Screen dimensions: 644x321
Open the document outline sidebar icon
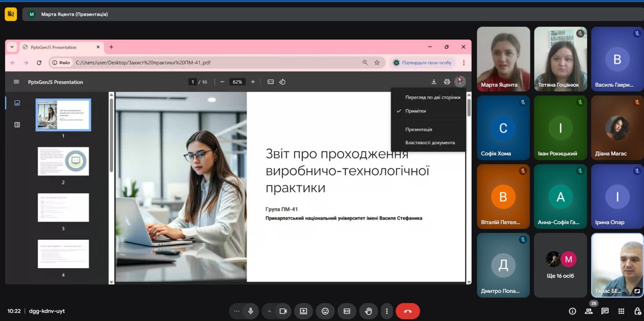[17, 124]
